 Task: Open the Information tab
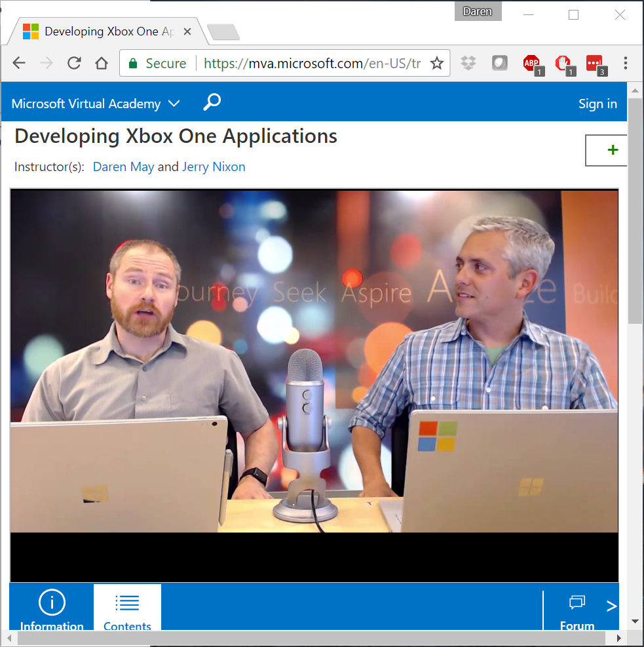point(52,607)
